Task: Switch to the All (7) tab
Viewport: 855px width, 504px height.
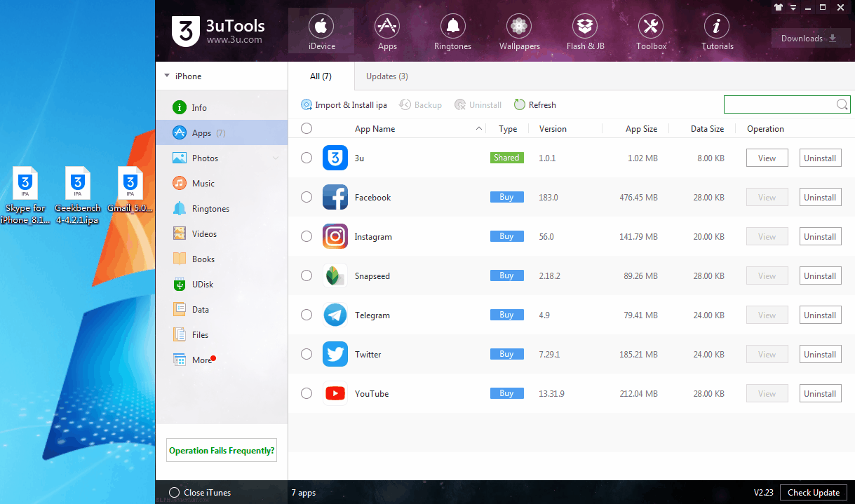Action: point(321,76)
